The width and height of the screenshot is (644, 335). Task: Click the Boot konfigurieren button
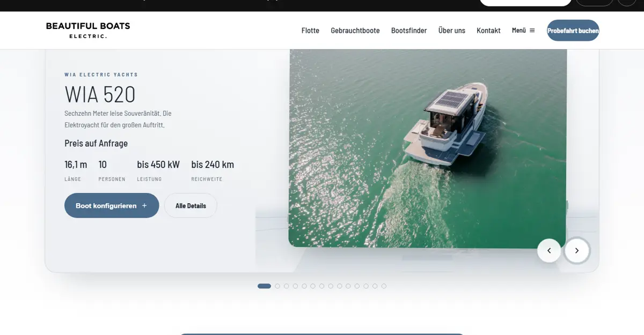pyautogui.click(x=112, y=206)
